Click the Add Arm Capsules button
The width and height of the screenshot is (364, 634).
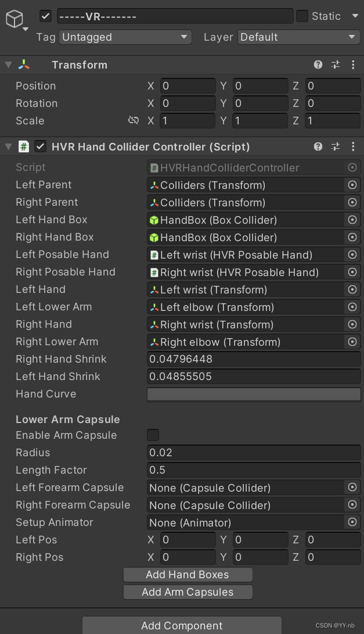187,592
